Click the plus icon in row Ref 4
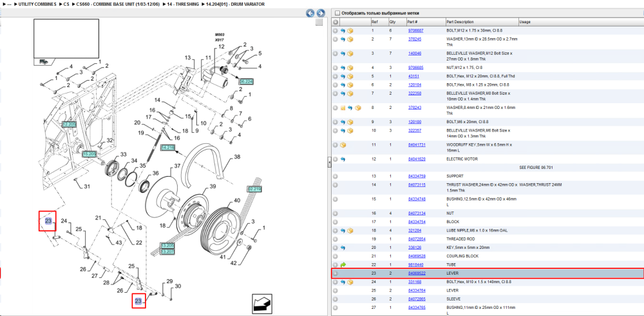This screenshot has height=316, width=644. tap(335, 68)
